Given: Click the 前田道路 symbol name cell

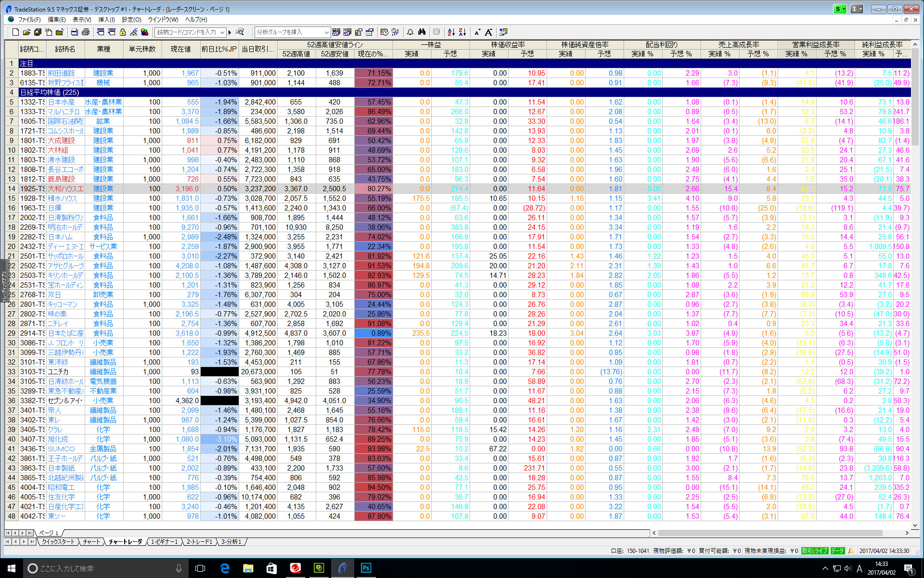Looking at the screenshot, I should (x=65, y=73).
